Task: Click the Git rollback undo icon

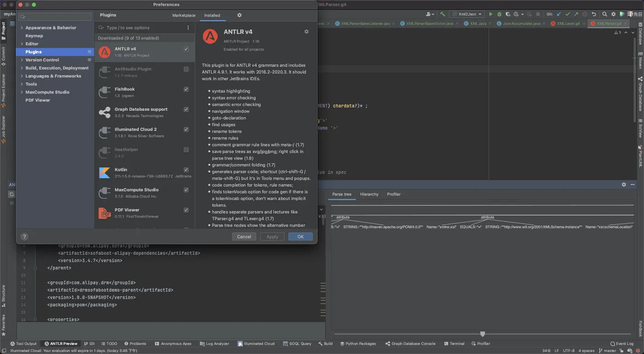Action: click(x=594, y=14)
